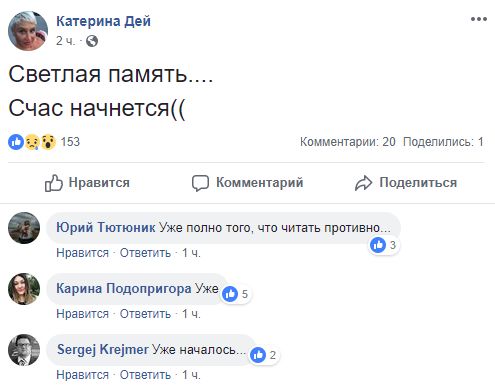Click the wow face reaction icon

(x=48, y=142)
